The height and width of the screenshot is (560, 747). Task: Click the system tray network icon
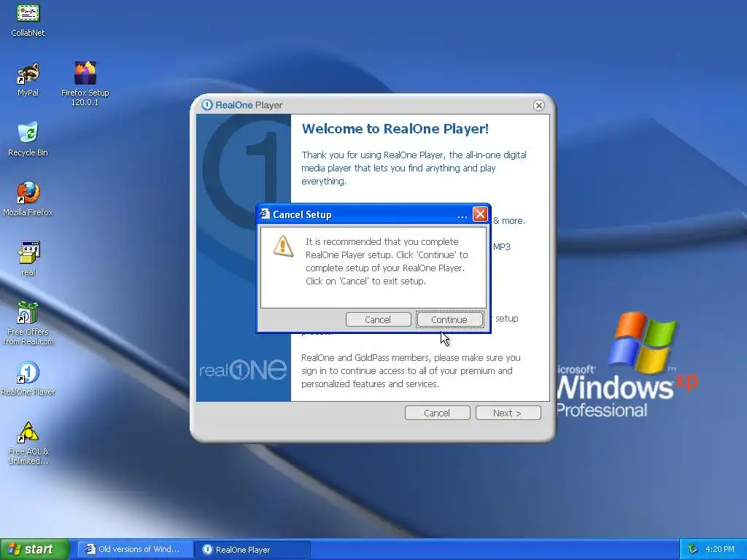pyautogui.click(x=692, y=549)
